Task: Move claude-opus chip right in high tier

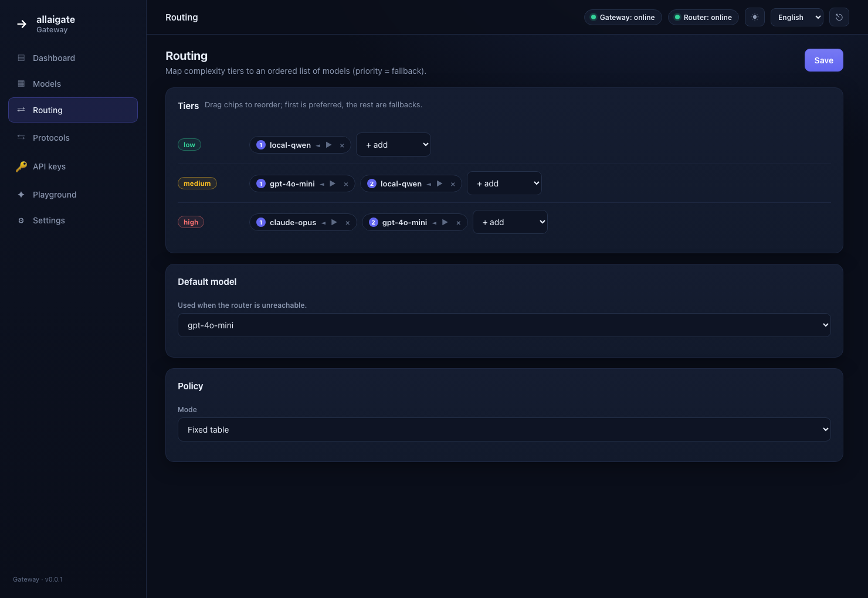Action: coord(334,222)
